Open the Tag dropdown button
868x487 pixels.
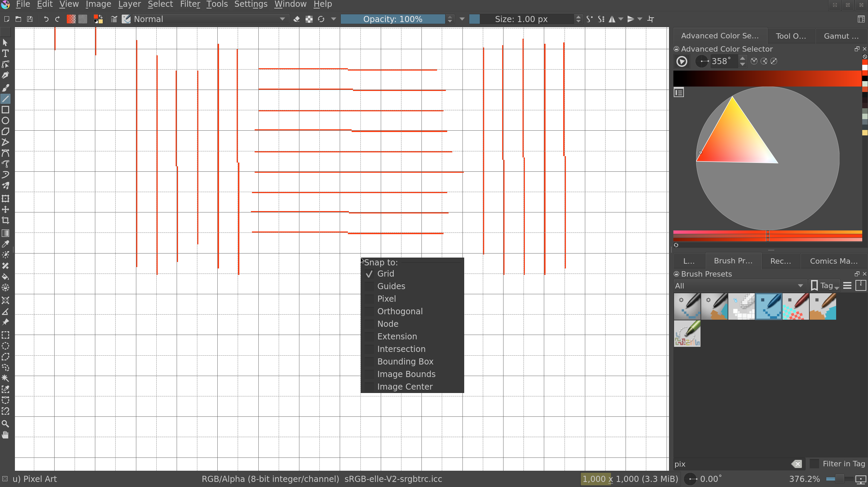coord(824,286)
